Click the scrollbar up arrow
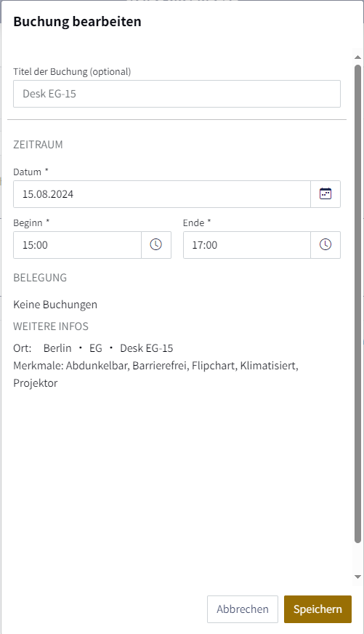This screenshot has height=634, width=364. (x=357, y=57)
